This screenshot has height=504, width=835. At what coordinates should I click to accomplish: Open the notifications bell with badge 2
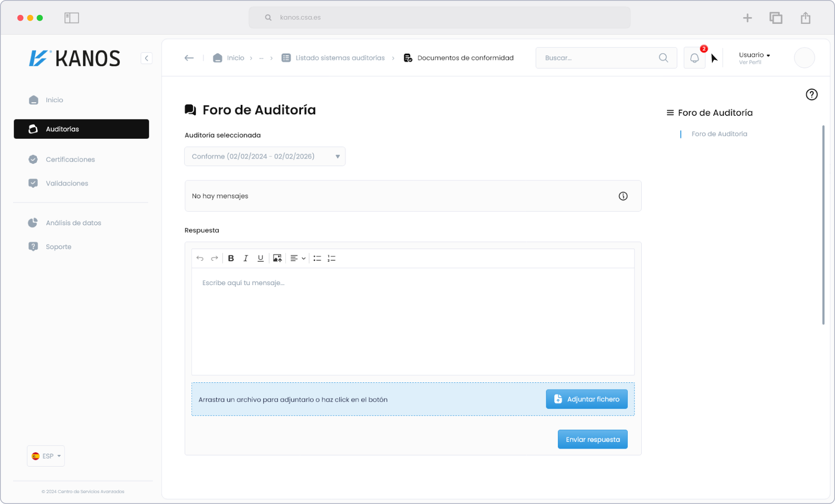pyautogui.click(x=694, y=58)
